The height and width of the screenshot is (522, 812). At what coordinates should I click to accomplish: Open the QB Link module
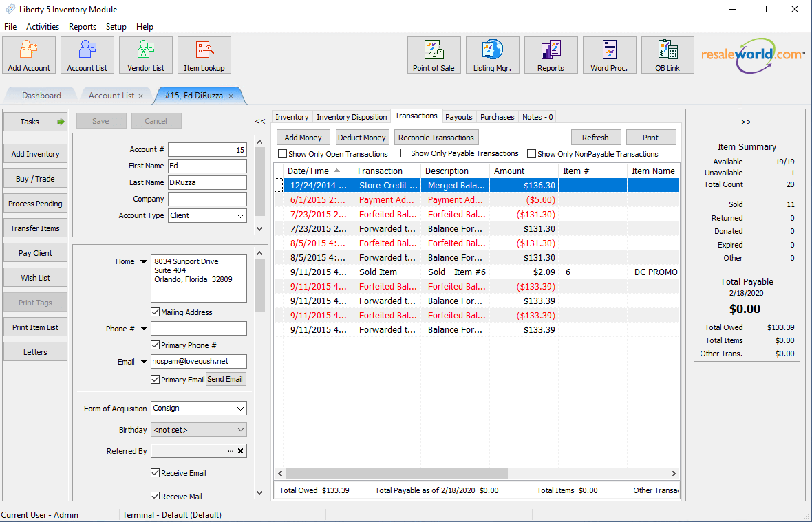tap(667, 55)
